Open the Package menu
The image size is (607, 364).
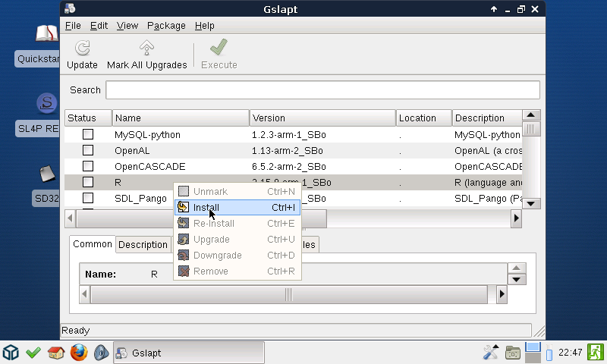click(166, 26)
